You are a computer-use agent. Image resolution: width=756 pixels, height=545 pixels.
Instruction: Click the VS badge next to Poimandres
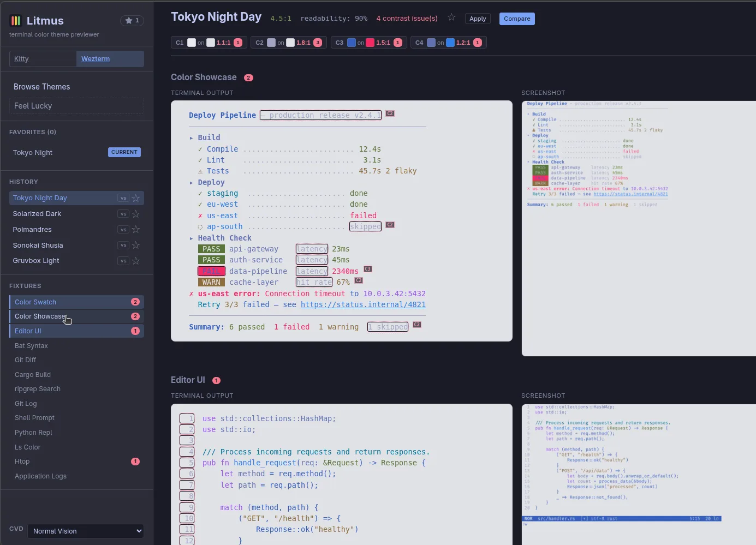pos(123,230)
